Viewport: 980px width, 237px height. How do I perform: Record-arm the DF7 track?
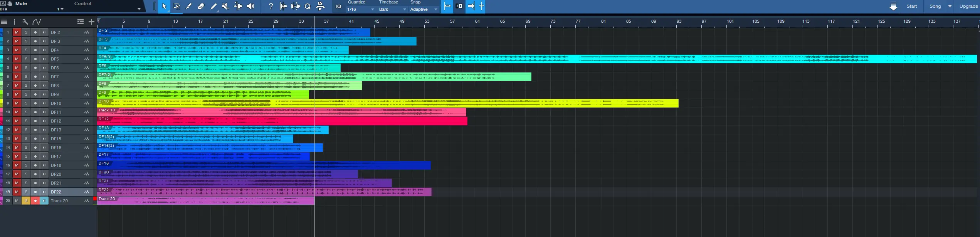tap(35, 77)
